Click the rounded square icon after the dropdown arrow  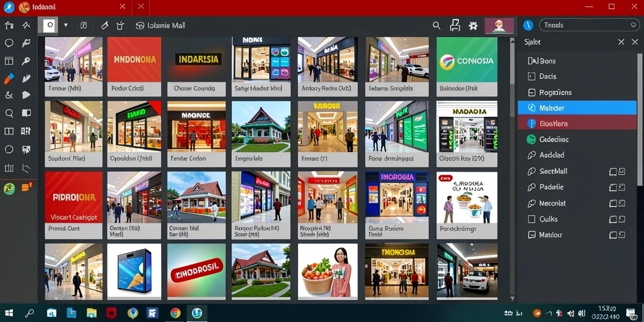click(84, 25)
